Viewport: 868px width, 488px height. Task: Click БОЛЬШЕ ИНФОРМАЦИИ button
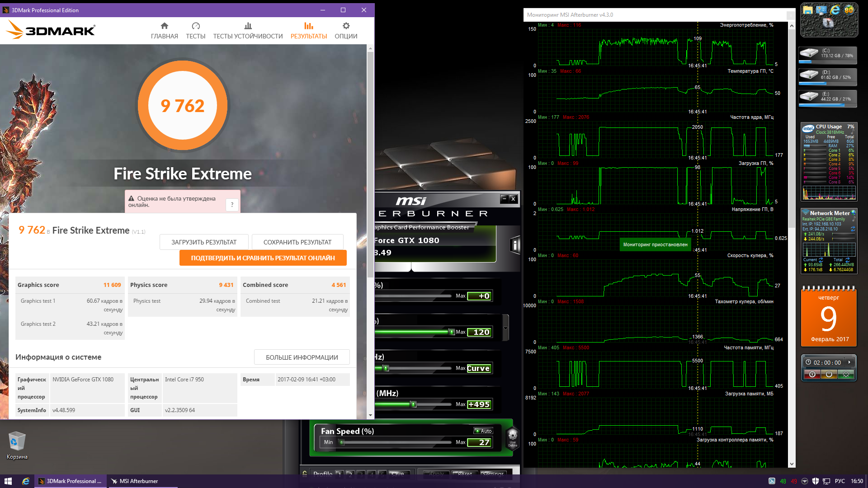coord(302,357)
